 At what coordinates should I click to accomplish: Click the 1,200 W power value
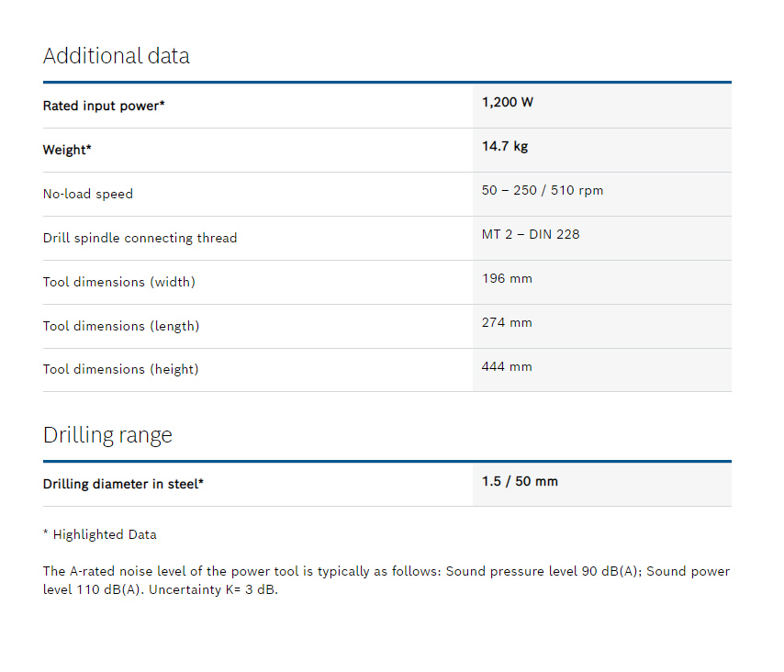pos(507,102)
